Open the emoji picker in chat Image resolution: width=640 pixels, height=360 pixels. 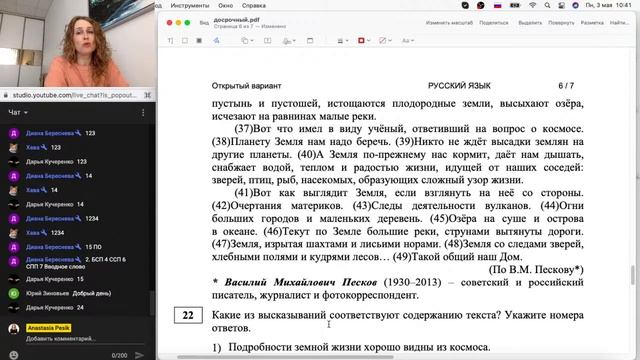pos(13,355)
